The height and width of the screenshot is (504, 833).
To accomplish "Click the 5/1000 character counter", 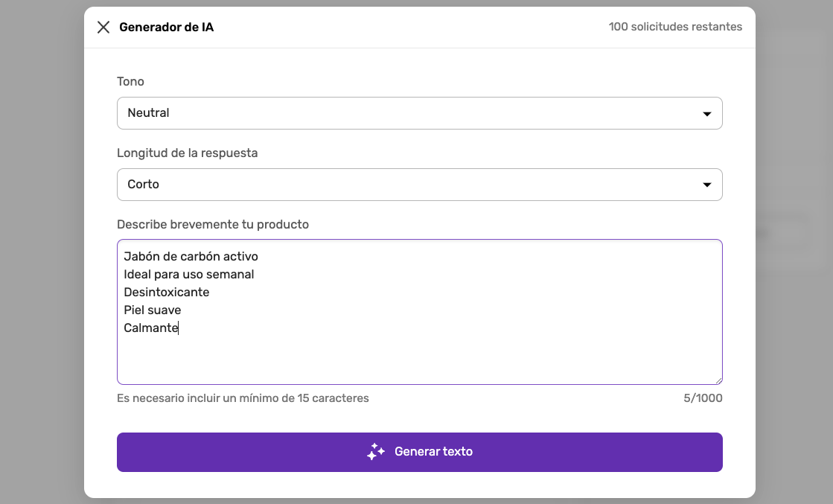I will coord(703,398).
